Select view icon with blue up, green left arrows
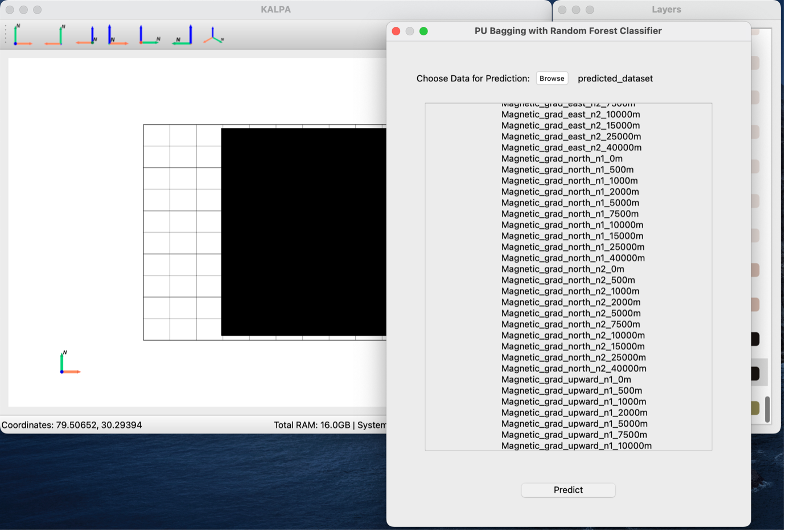This screenshot has width=786, height=532. pyautogui.click(x=182, y=35)
